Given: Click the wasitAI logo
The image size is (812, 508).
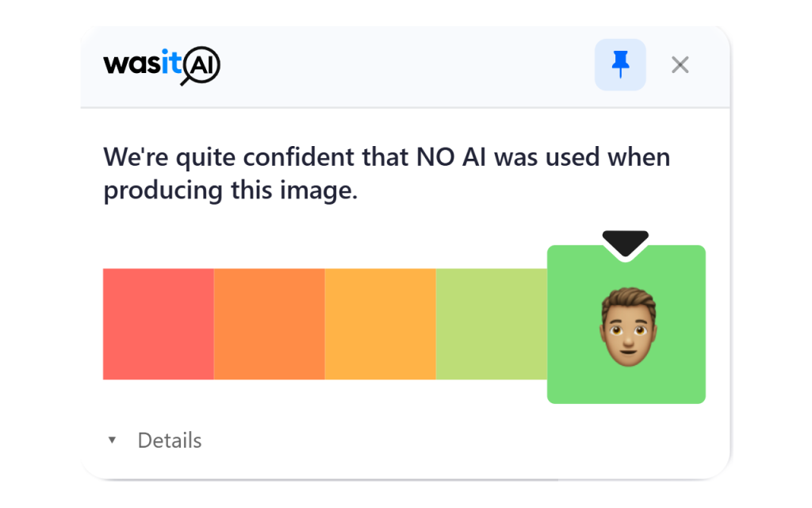Looking at the screenshot, I should [162, 66].
